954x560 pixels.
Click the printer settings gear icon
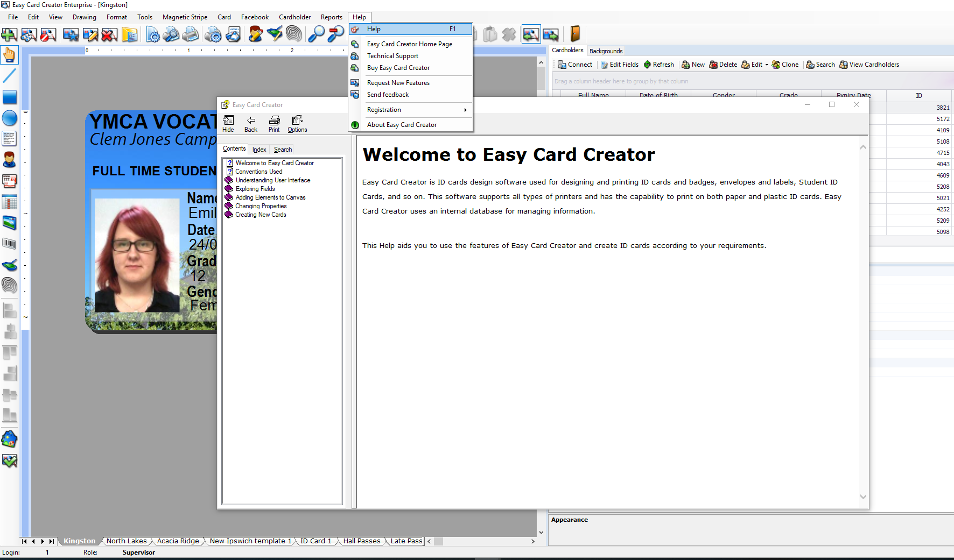[213, 34]
